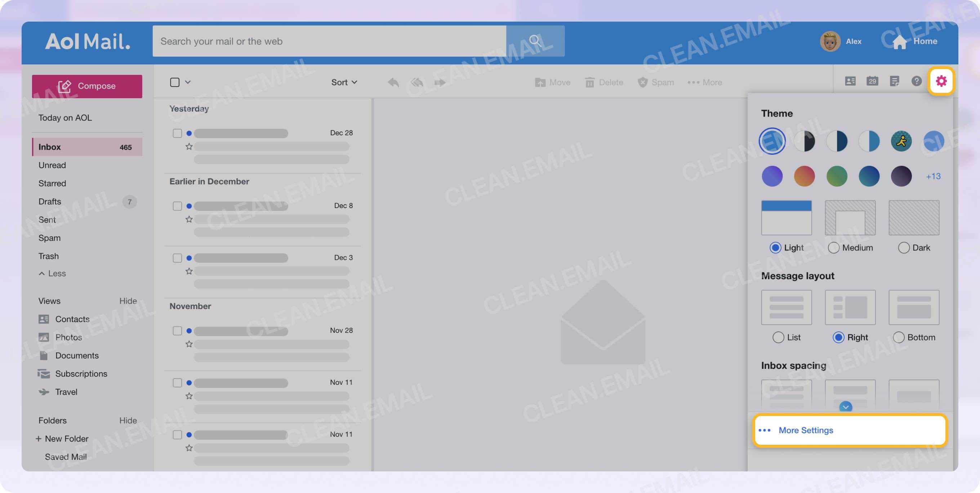The image size is (980, 493).
Task: Open the Notepad icon in the header
Action: [895, 81]
